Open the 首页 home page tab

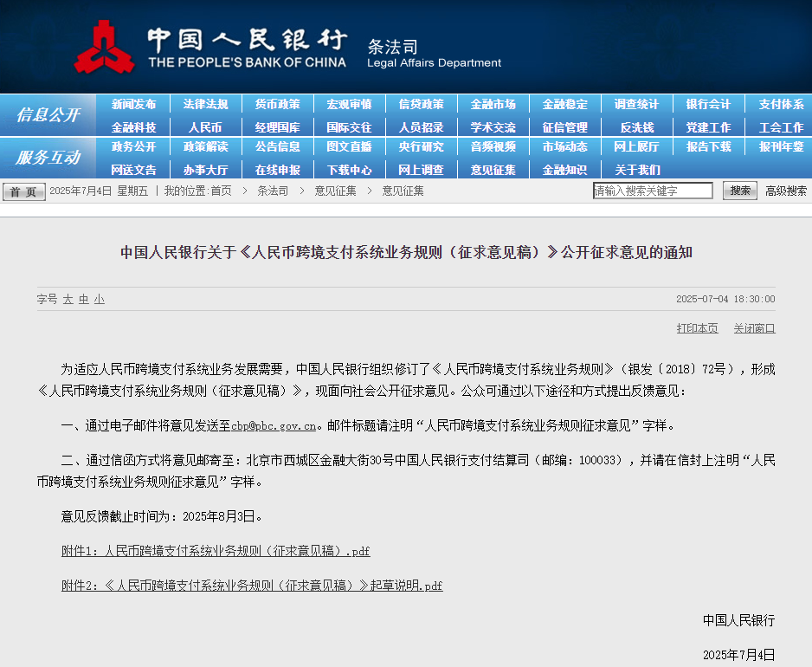pos(23,190)
